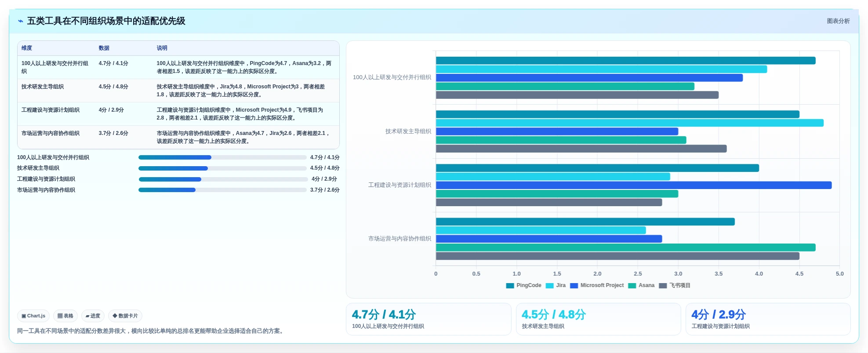
Task: Click the table description mentioning PingCode为4.7
Action: click(244, 67)
